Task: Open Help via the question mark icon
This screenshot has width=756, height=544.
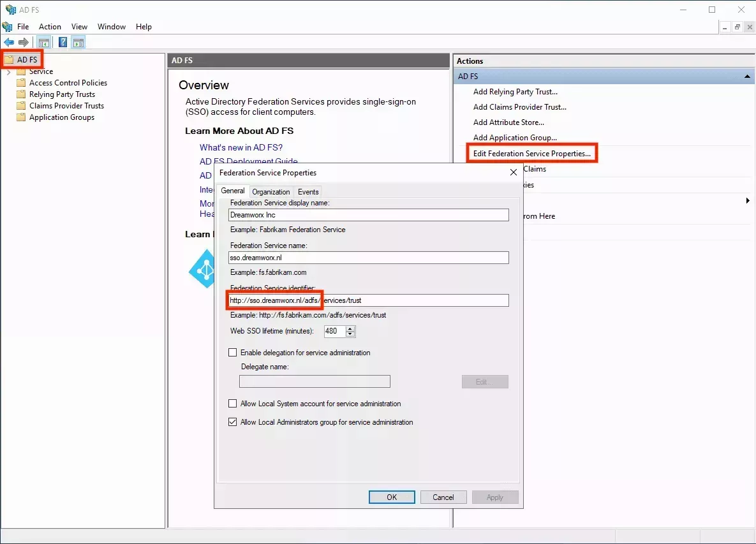Action: pos(63,43)
